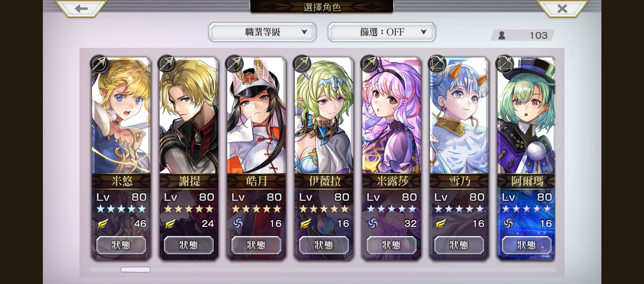Open the 職業等級 sort dropdown
Viewport: 644px width, 284px height.
pyautogui.click(x=262, y=32)
